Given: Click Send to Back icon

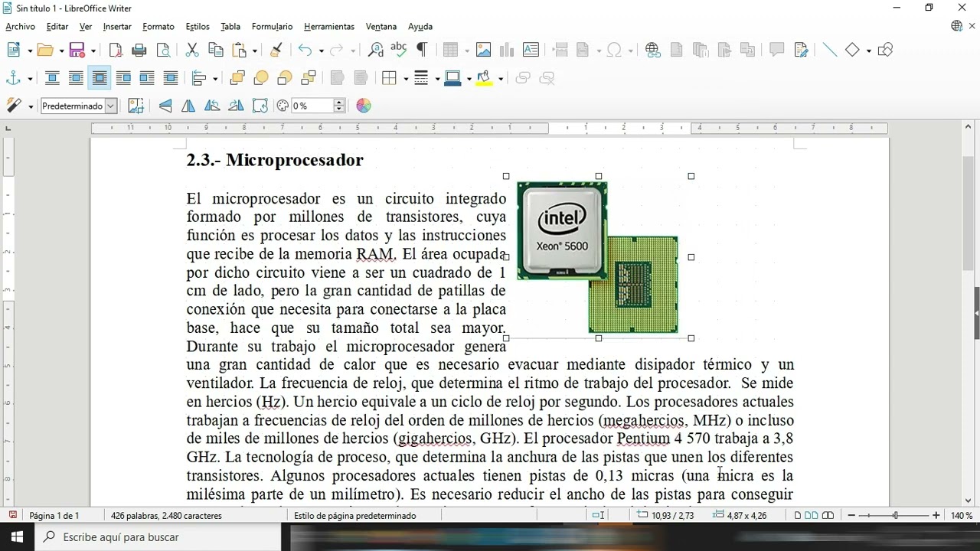Looking at the screenshot, I should click(309, 78).
